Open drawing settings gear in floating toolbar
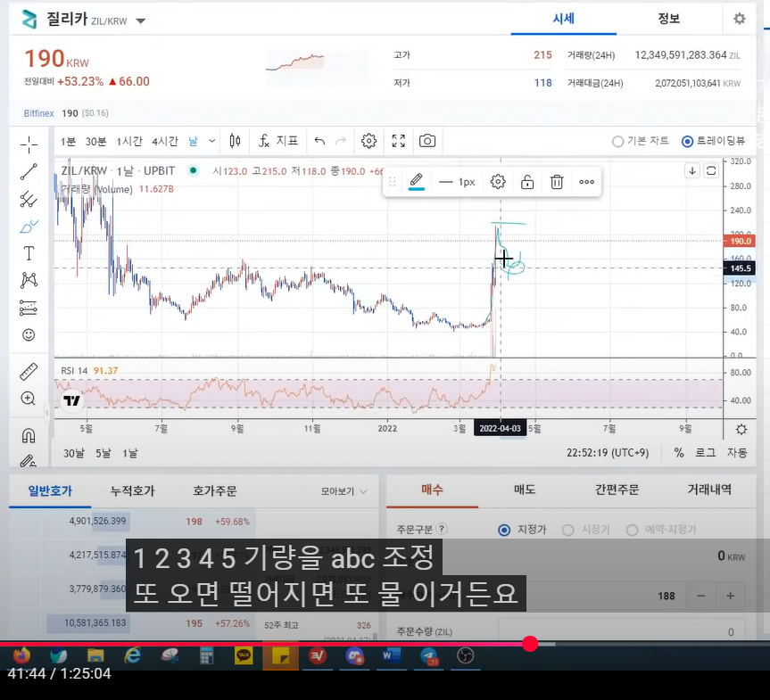770x700 pixels. click(498, 182)
